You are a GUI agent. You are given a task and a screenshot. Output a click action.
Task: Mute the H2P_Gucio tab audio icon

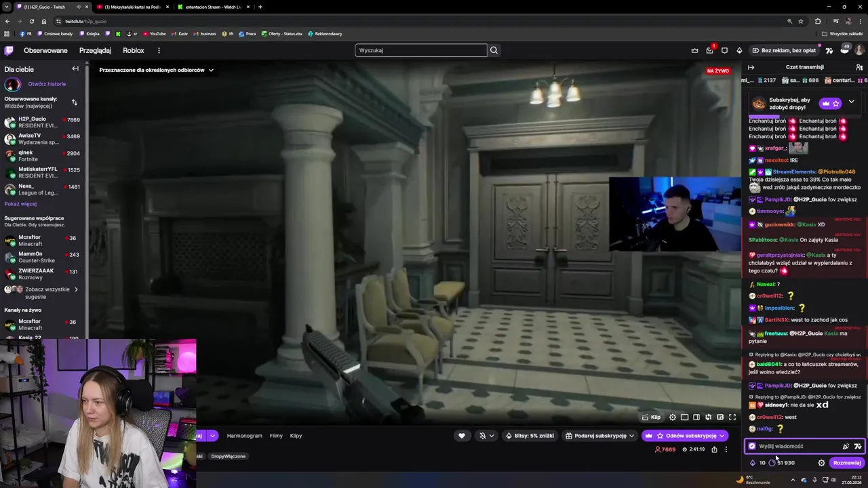tap(79, 7)
